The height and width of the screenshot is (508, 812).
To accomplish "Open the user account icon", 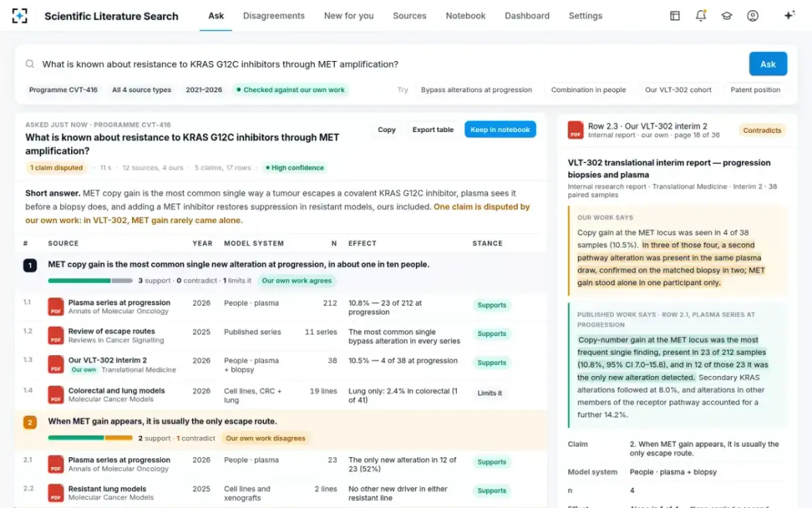I will coord(752,16).
